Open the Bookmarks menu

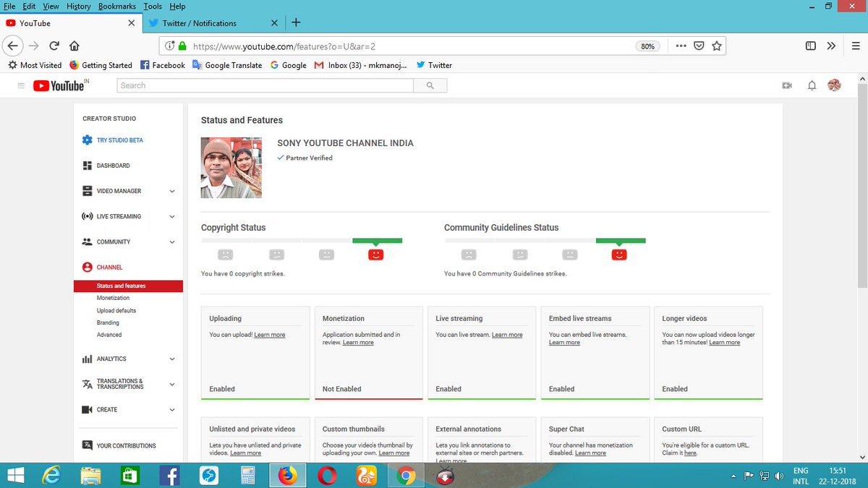click(x=116, y=6)
